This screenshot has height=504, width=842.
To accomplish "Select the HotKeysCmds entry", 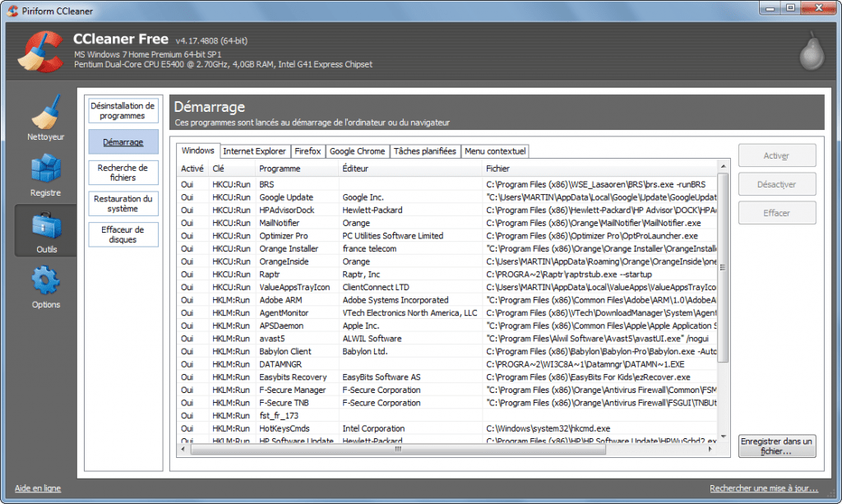I will tap(447, 429).
